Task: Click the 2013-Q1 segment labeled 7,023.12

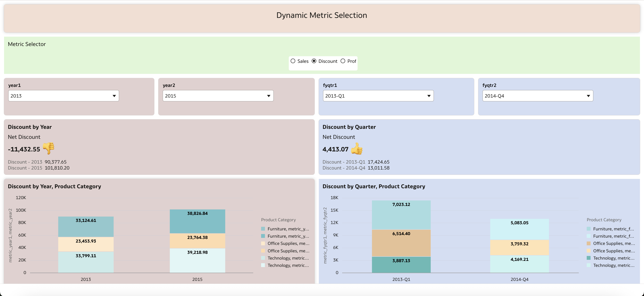Action: [401, 204]
